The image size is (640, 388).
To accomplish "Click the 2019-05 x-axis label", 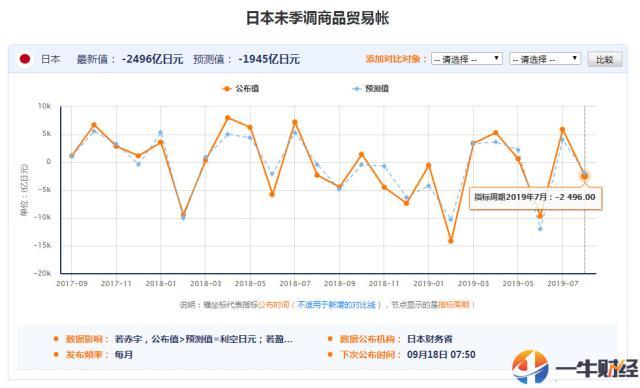I will pos(518,284).
